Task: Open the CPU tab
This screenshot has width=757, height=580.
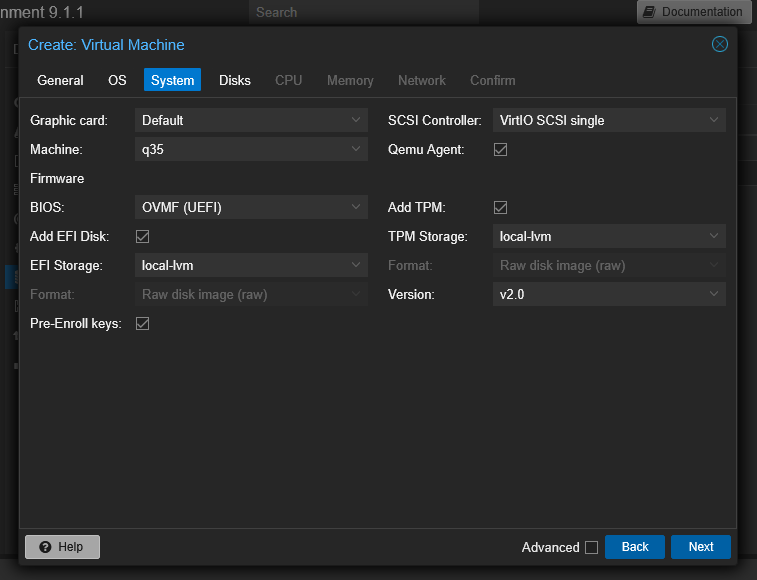Action: click(x=289, y=80)
